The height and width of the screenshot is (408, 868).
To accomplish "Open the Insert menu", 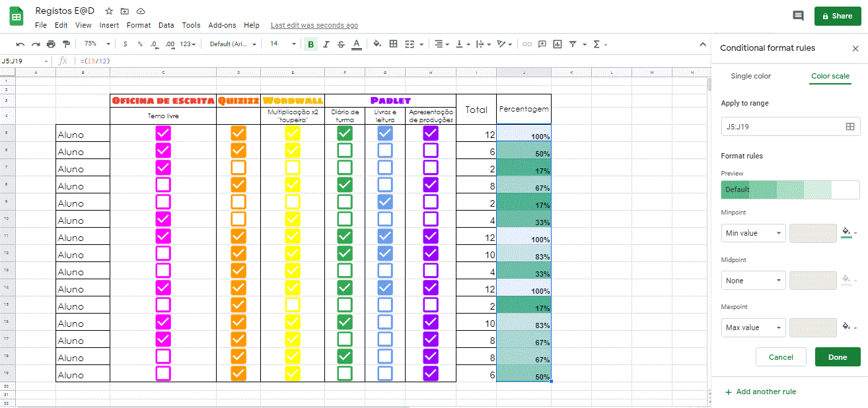I will pyautogui.click(x=109, y=25).
